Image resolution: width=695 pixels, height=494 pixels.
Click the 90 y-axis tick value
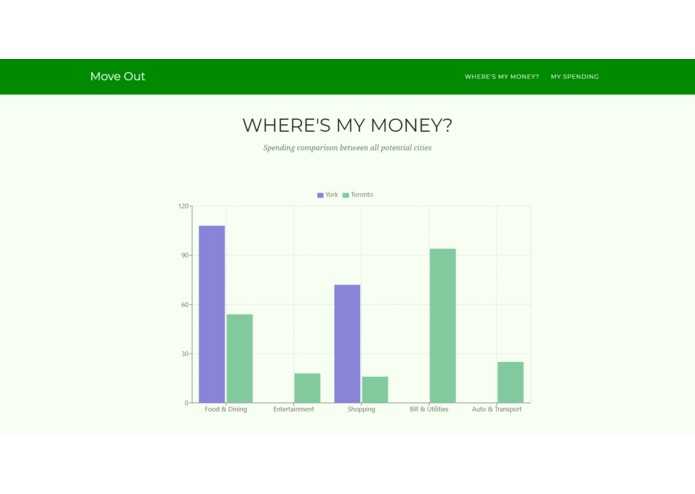185,255
